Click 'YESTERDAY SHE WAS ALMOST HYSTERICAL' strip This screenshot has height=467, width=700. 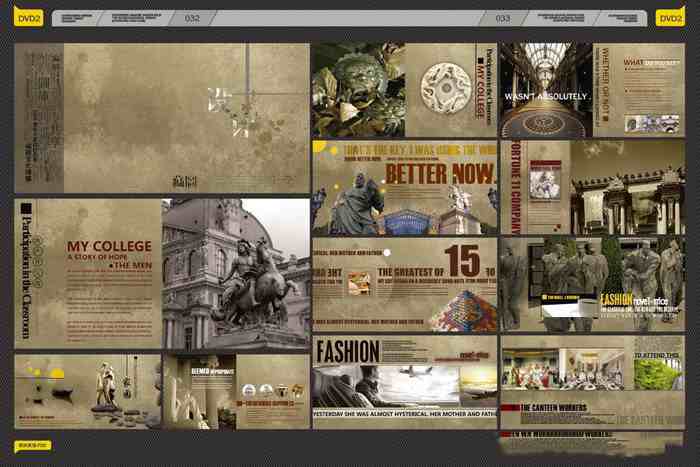[404, 414]
